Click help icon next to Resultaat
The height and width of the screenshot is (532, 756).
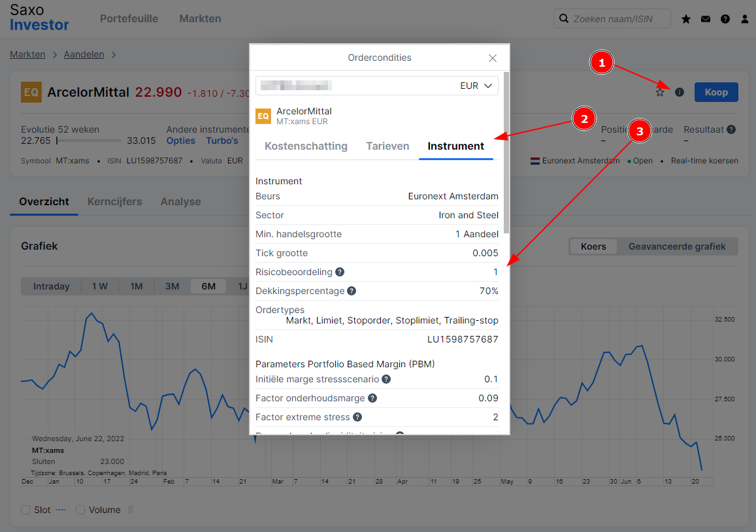(x=731, y=129)
